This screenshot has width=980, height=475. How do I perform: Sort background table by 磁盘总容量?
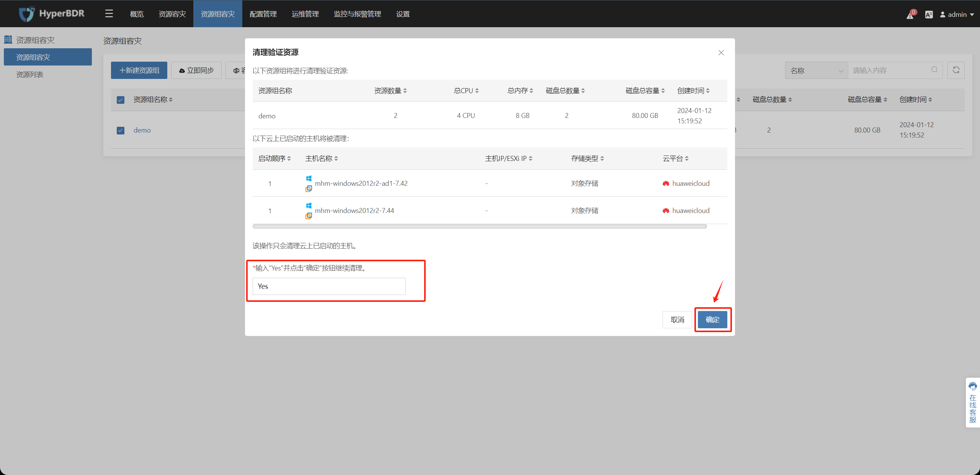885,100
